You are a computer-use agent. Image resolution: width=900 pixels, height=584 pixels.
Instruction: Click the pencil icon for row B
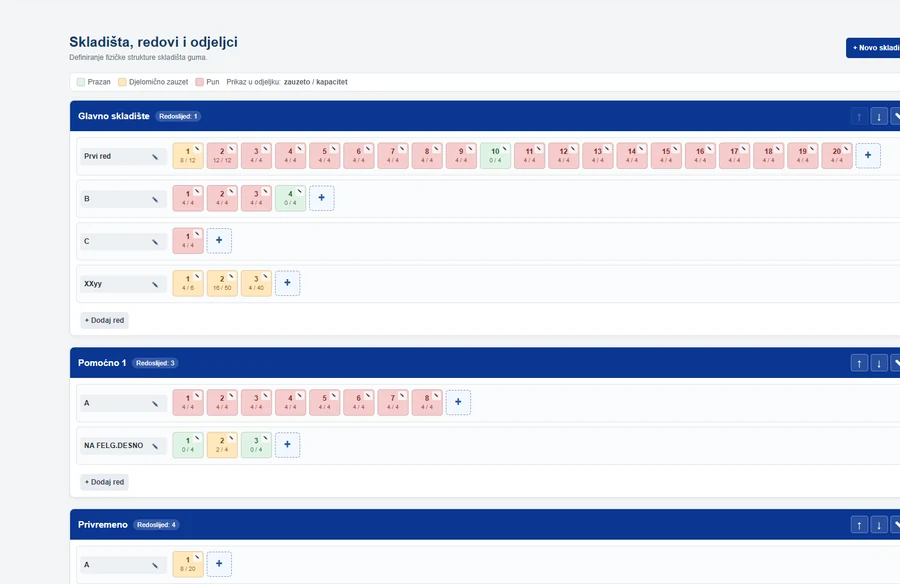[155, 199]
